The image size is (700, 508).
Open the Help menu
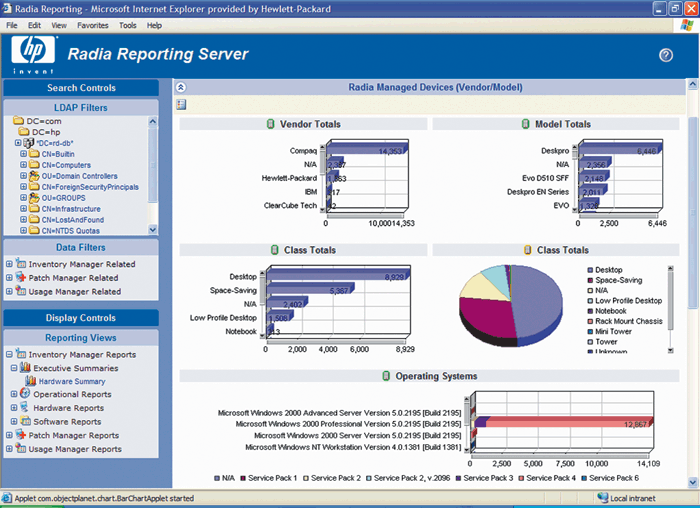coord(154,25)
